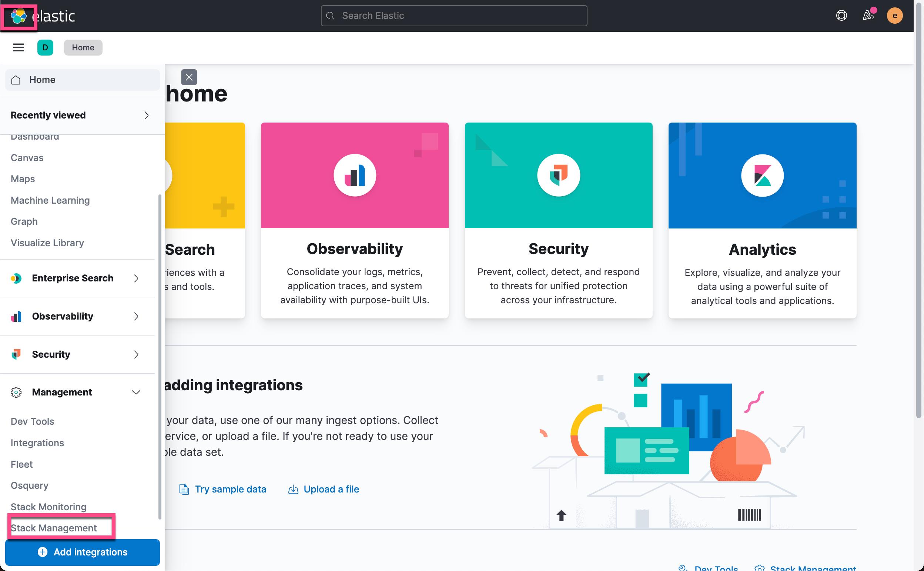Open Integrations from the sidebar

[37, 443]
